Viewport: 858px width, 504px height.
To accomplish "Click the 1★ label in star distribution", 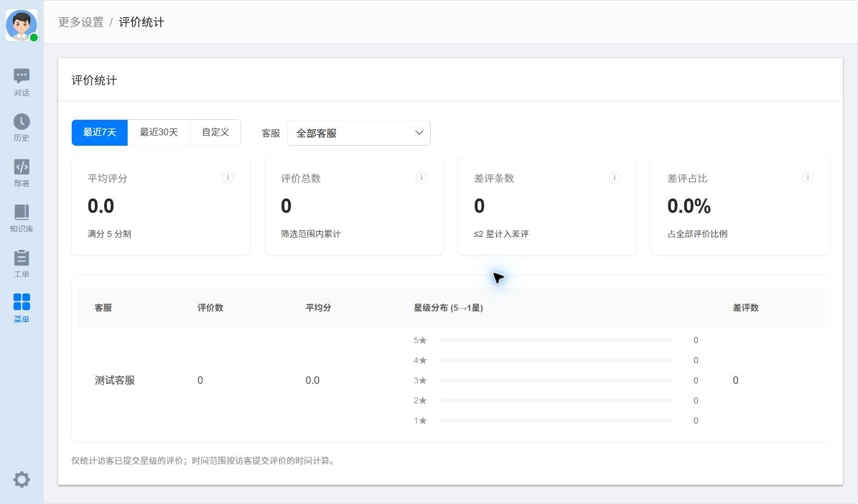I will click(420, 421).
